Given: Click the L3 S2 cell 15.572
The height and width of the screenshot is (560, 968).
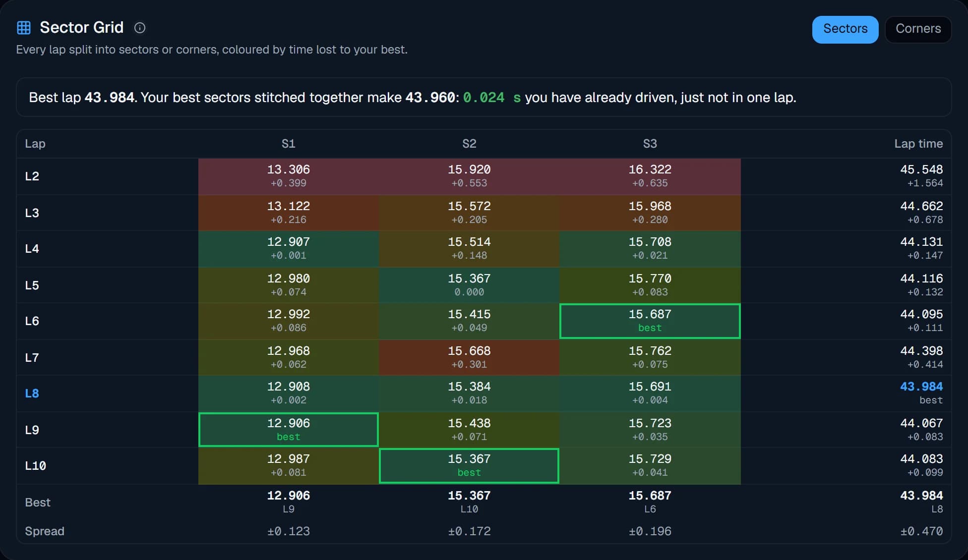Looking at the screenshot, I should 469,213.
